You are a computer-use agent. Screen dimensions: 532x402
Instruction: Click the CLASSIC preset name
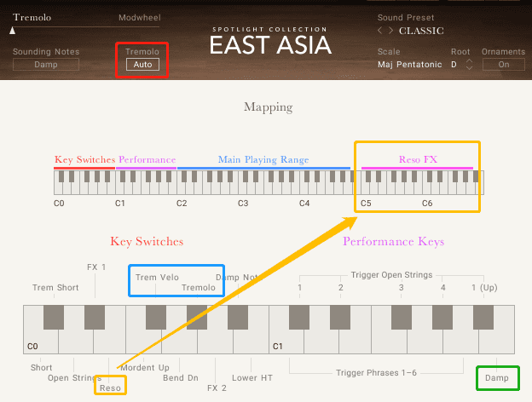point(421,31)
